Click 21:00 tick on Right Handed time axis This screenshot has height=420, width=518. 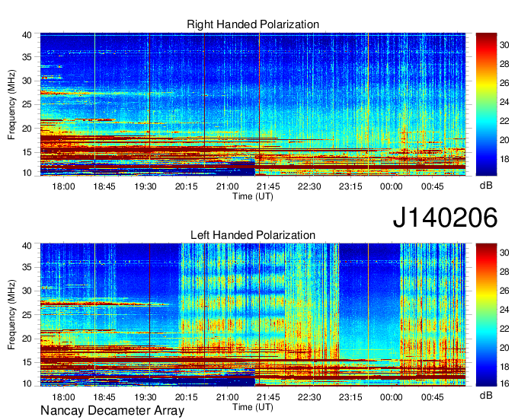click(x=227, y=186)
